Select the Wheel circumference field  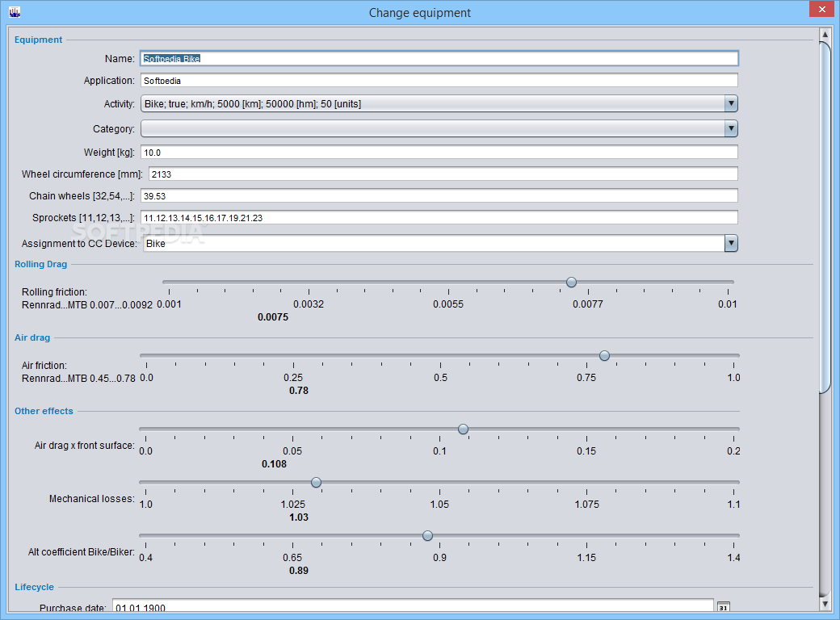click(x=443, y=174)
